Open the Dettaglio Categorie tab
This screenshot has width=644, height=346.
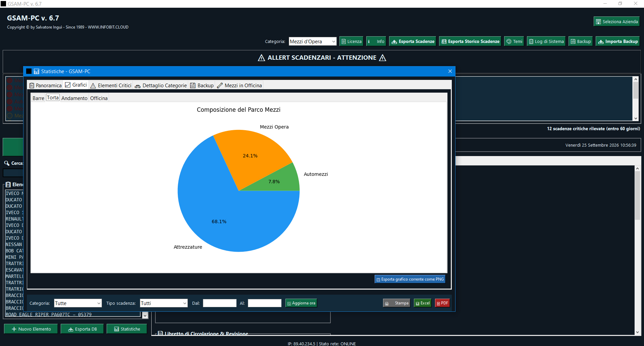click(x=161, y=85)
